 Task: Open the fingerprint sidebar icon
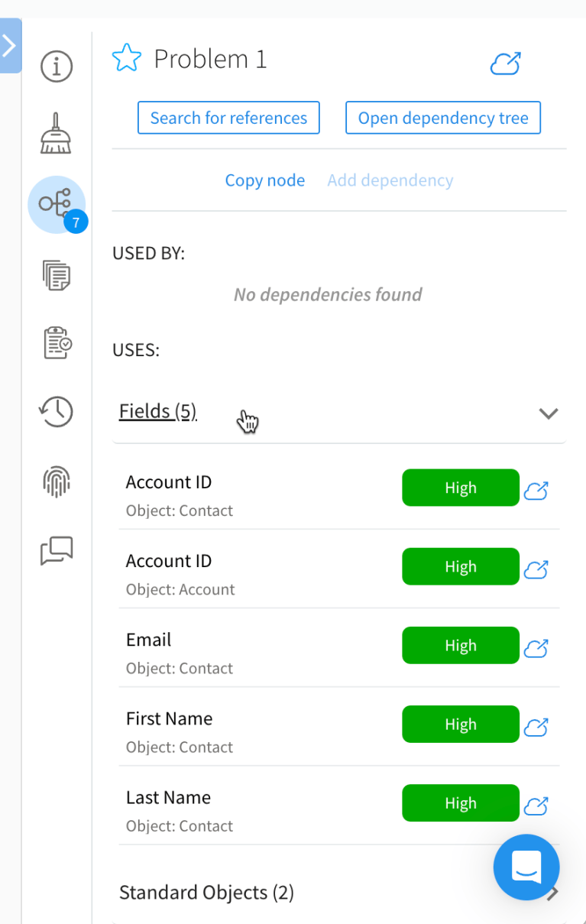tap(57, 481)
